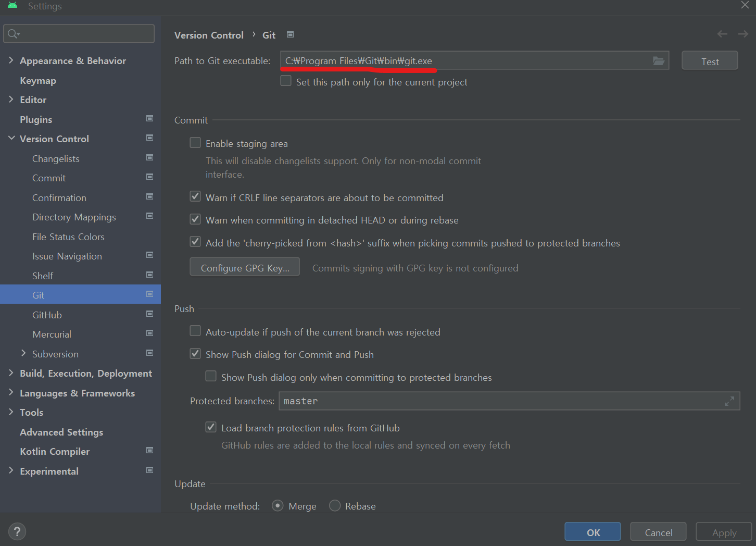
Task: Click Configure GPG Key button
Action: coord(245,268)
